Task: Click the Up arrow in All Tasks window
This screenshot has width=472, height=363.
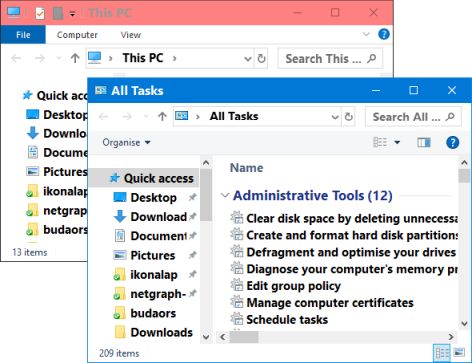Action: [162, 116]
